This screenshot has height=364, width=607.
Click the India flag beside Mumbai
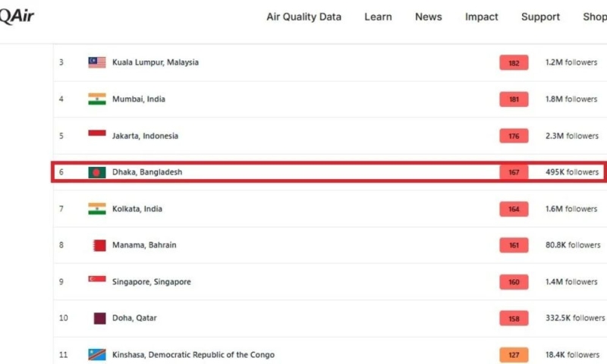[97, 99]
